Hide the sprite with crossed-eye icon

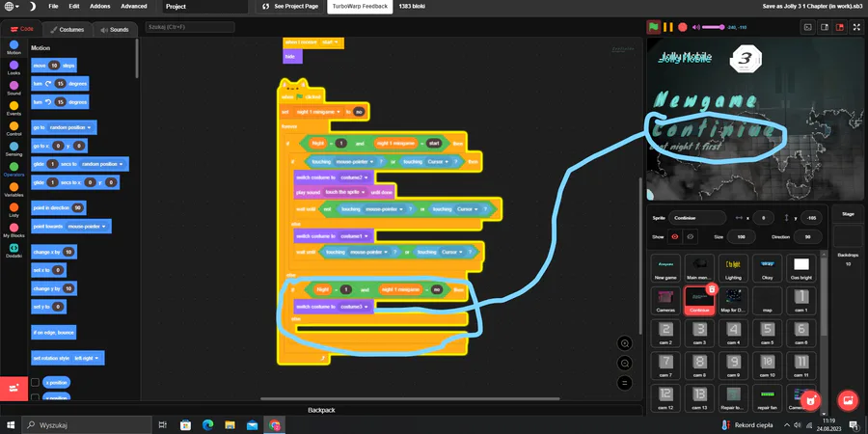click(690, 236)
